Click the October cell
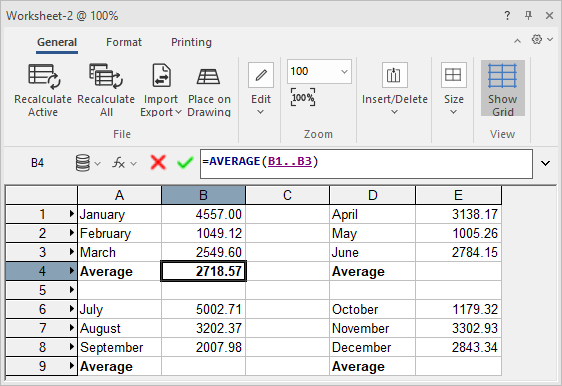The height and width of the screenshot is (386, 562). click(372, 309)
